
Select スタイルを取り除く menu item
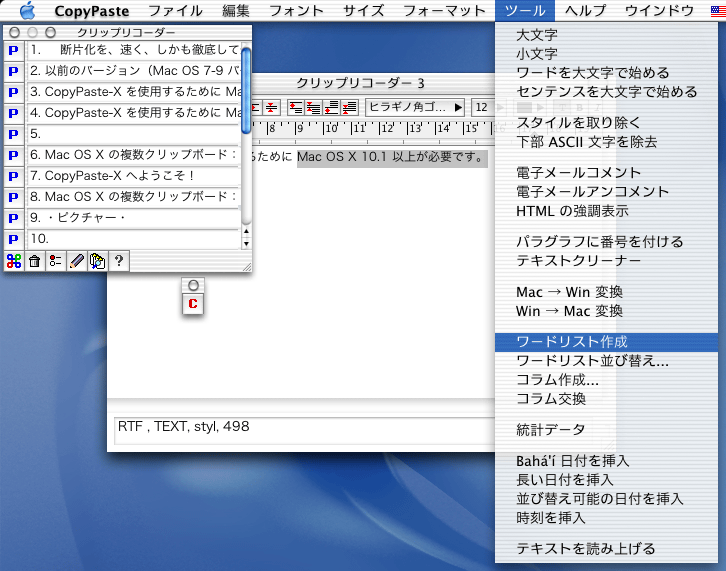(x=607, y=123)
